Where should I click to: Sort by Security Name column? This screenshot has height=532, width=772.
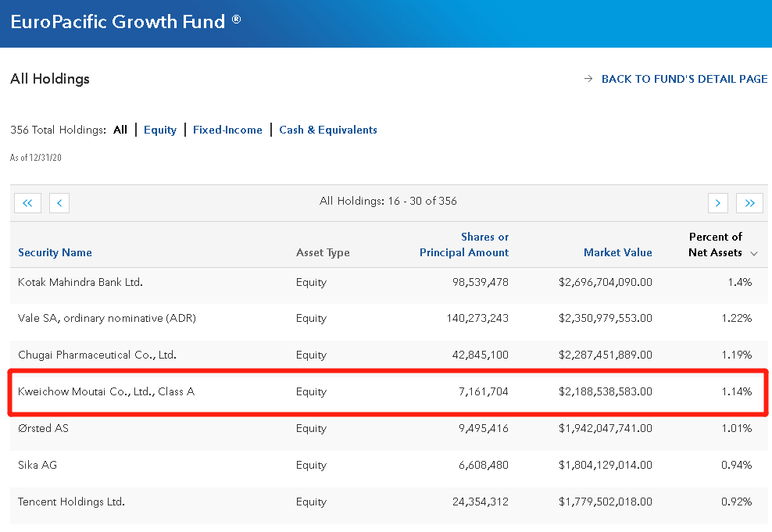pyautogui.click(x=55, y=252)
